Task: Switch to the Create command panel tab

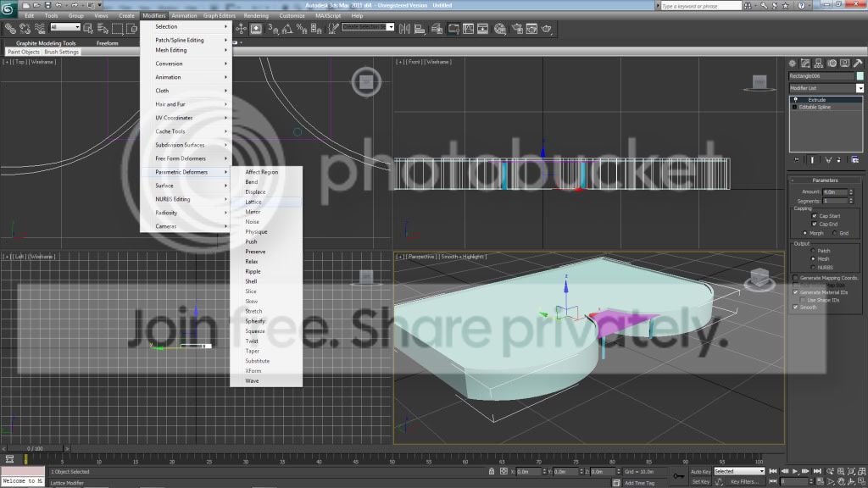Action: 793,64
